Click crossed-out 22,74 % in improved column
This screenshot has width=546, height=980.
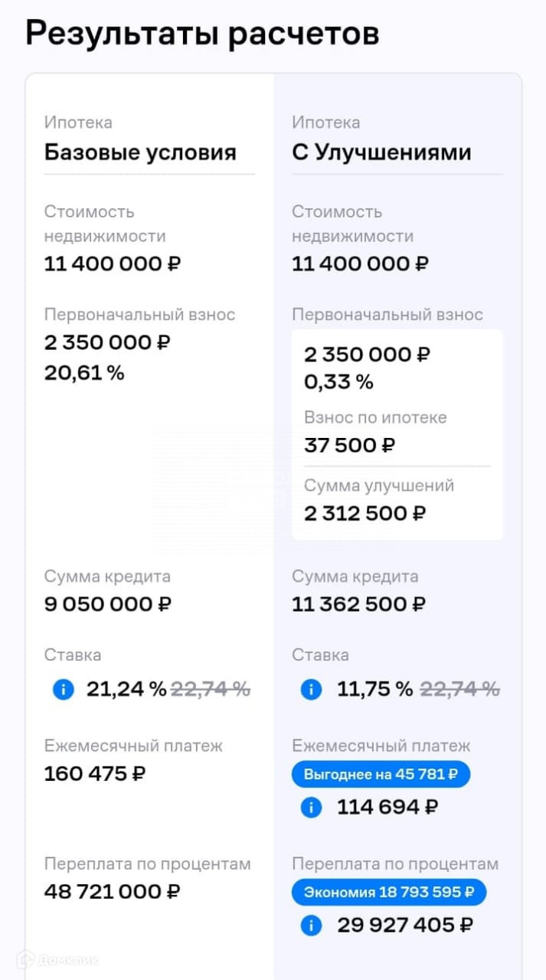coord(459,689)
